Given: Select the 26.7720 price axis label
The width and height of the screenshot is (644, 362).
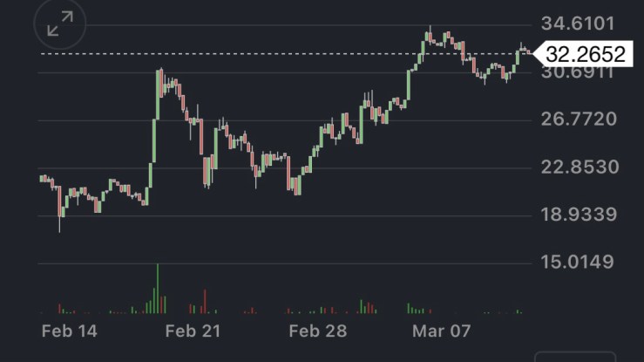Looking at the screenshot, I should coord(579,120).
